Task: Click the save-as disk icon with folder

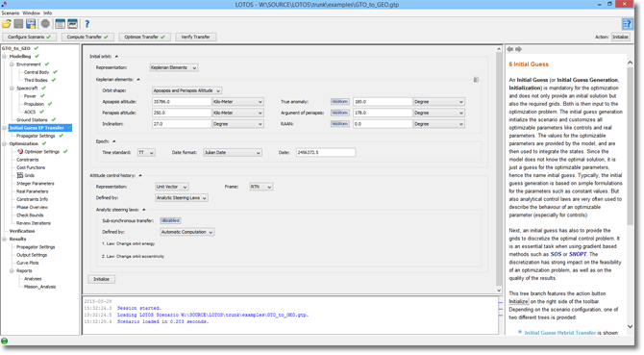Action: 31,24
